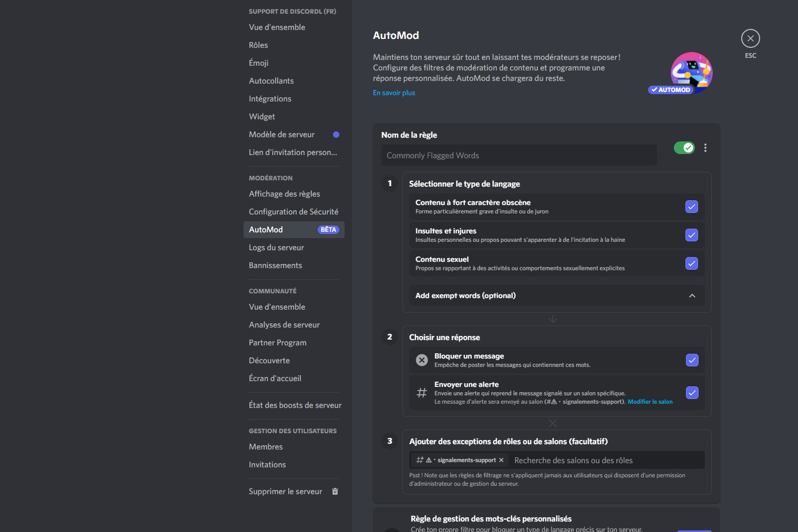798x532 pixels.
Task: Open Vue d'ensemble under Support de Discordl
Action: [x=294, y=27]
